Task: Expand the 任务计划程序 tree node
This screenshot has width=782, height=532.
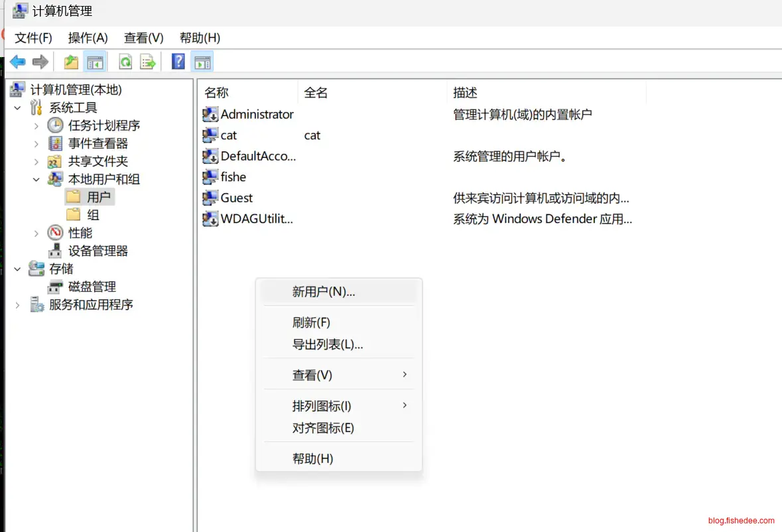Action: (36, 125)
